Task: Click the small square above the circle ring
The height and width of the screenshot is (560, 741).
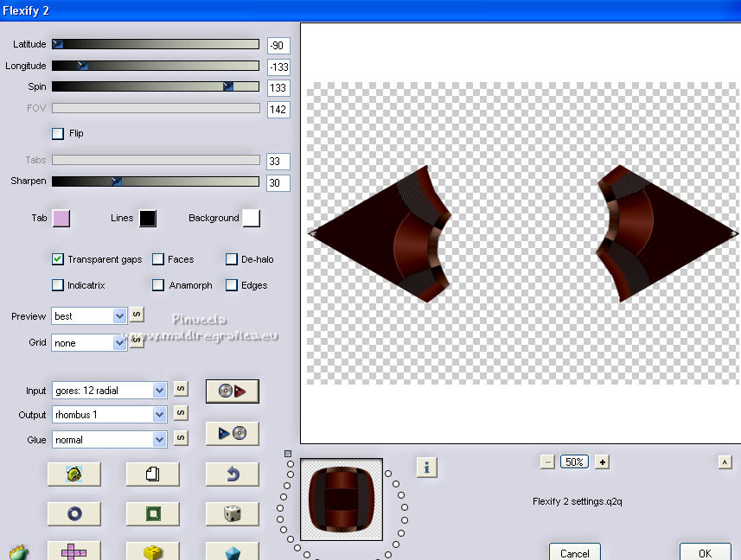Action: click(288, 454)
